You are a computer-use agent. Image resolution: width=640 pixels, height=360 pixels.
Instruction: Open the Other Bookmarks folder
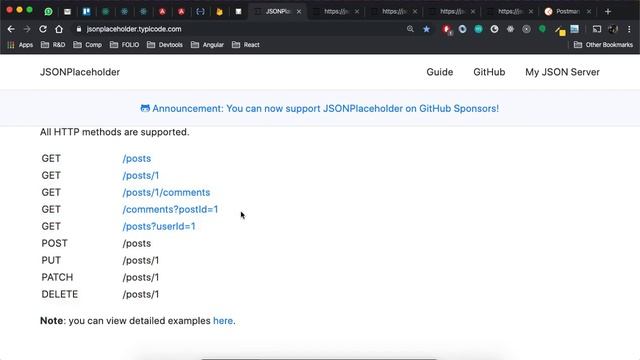603,45
